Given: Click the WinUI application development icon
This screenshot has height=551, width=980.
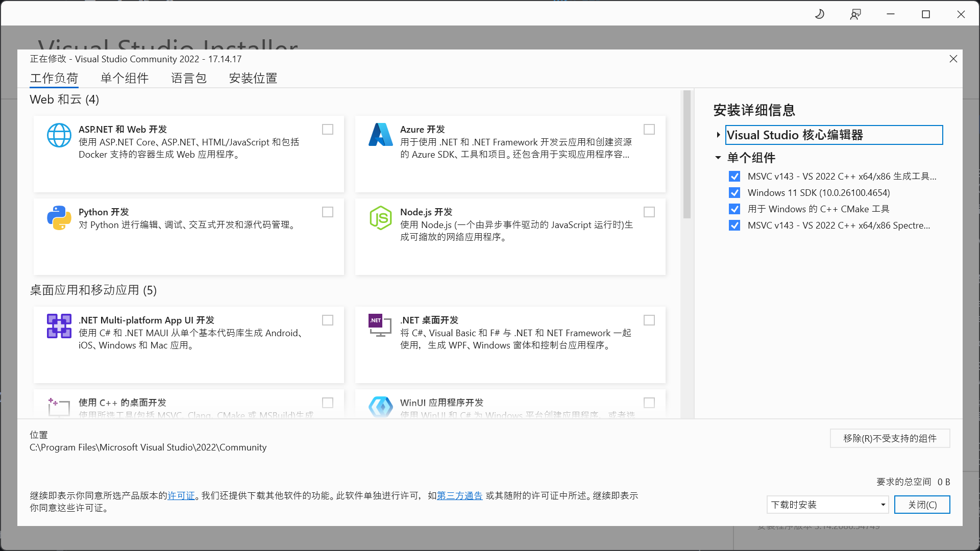Looking at the screenshot, I should click(380, 407).
